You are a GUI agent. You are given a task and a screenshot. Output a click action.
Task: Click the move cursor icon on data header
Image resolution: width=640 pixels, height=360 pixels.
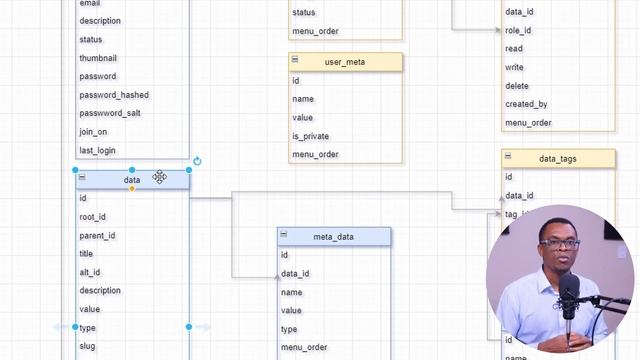[x=160, y=177]
